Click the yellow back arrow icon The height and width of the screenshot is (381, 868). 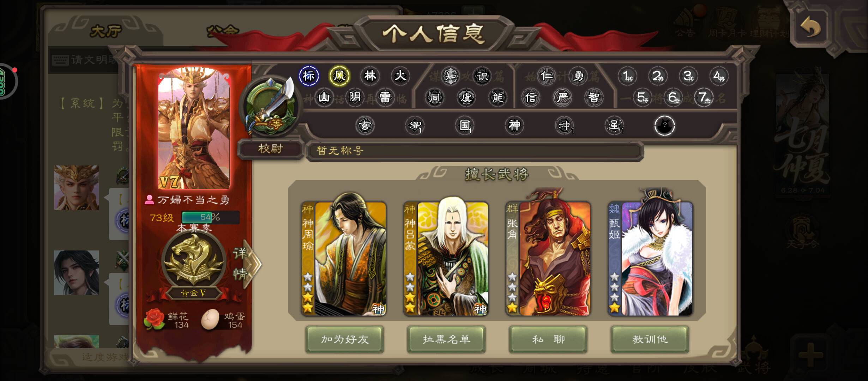pyautogui.click(x=810, y=28)
